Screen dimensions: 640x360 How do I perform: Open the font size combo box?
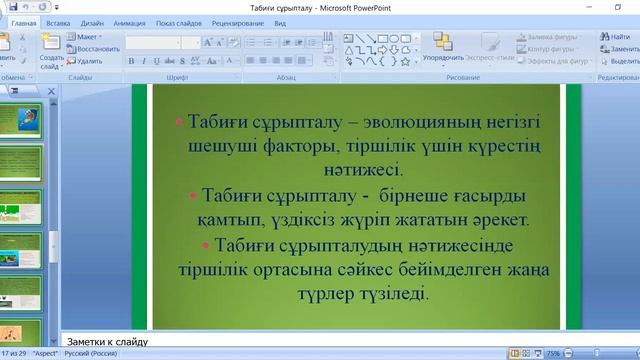pyautogui.click(x=191, y=42)
